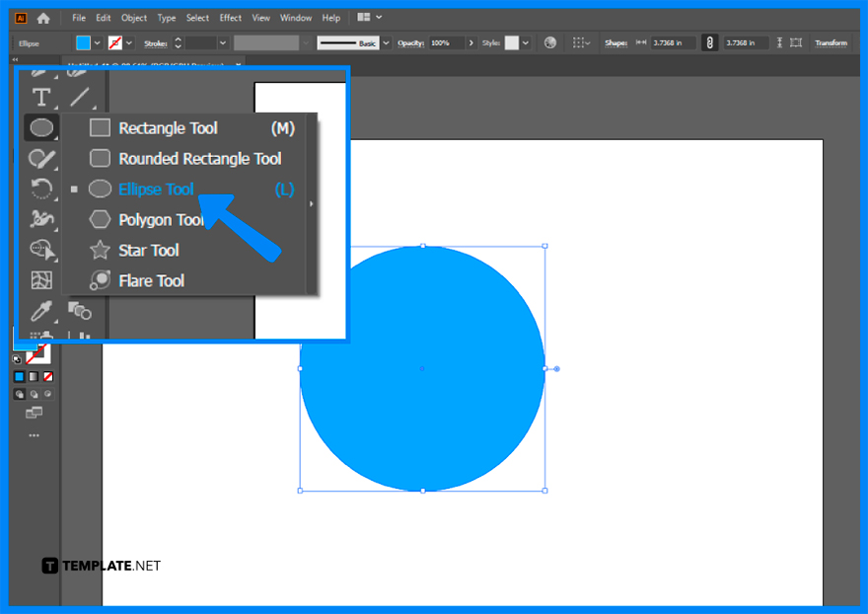
Task: Select the Perspective Grid tool
Action: pos(41,280)
